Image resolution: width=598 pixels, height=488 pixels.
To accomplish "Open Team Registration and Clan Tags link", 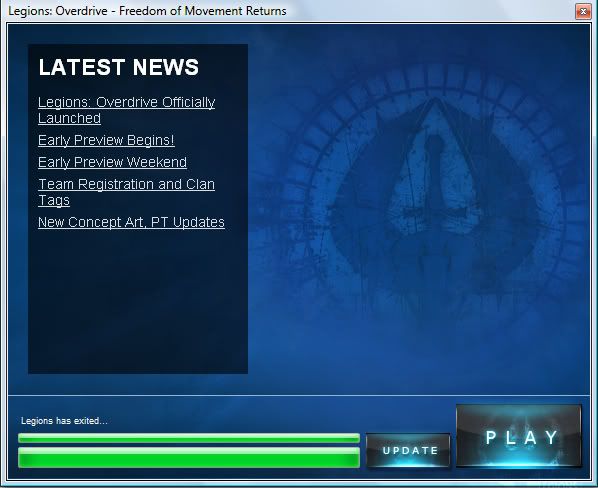I will point(126,192).
